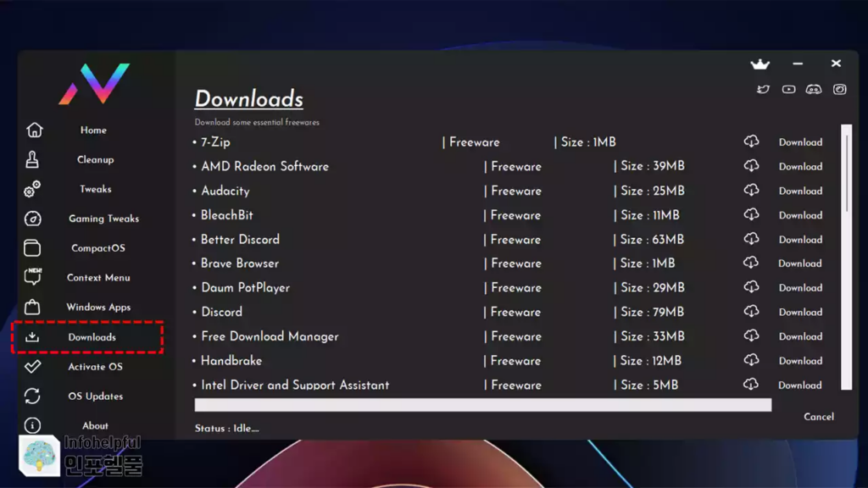This screenshot has height=488, width=868.
Task: Click the cloud download icon for BleachBit
Action: (x=751, y=214)
